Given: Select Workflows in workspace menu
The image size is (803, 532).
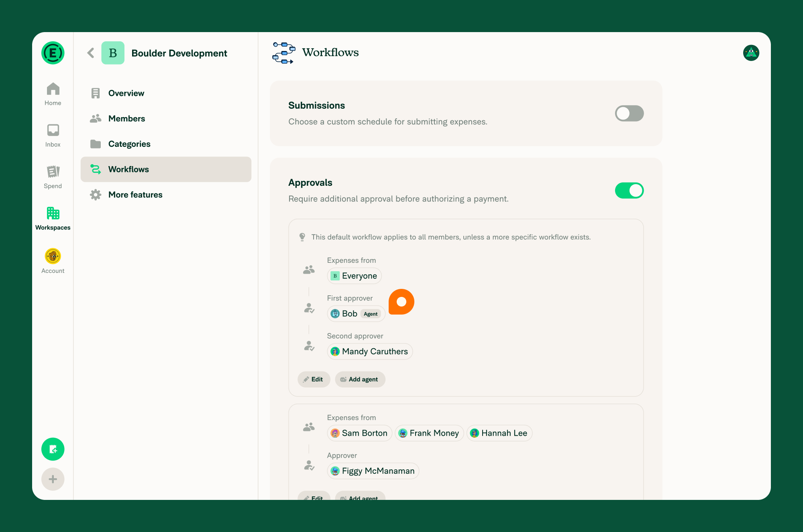Looking at the screenshot, I should click(x=166, y=169).
